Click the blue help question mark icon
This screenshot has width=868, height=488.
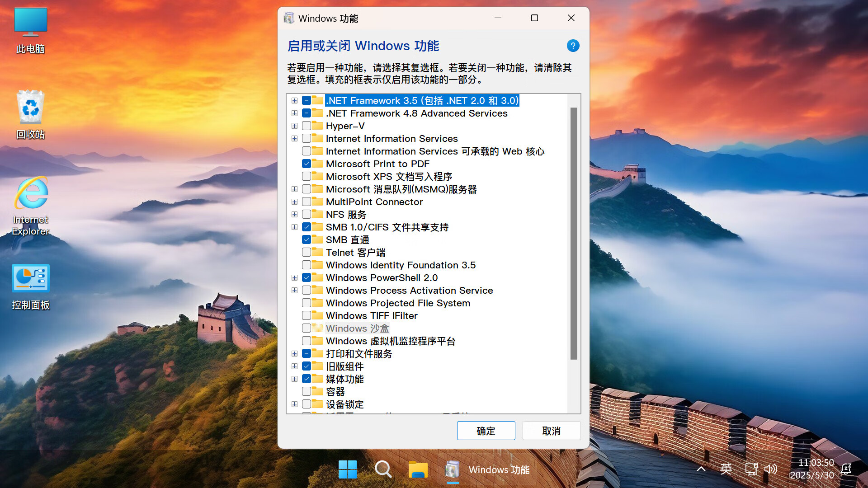coord(573,46)
